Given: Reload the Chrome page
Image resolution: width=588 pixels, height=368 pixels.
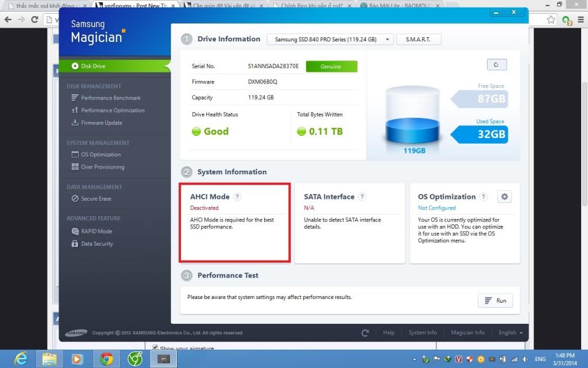Looking at the screenshot, I should click(x=34, y=20).
